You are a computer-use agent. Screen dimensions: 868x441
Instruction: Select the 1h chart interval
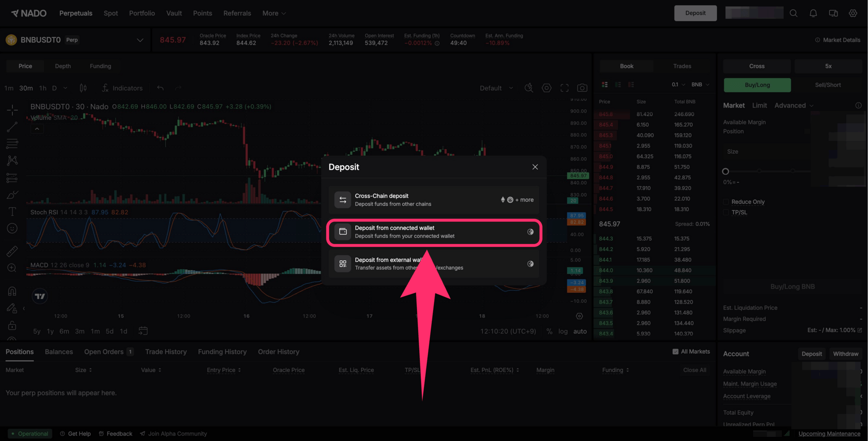click(x=43, y=88)
